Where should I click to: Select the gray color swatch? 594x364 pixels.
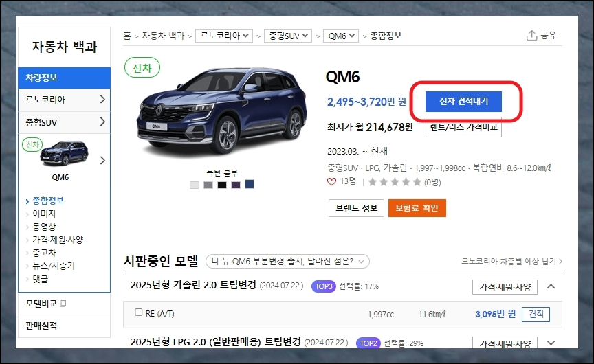tap(208, 185)
